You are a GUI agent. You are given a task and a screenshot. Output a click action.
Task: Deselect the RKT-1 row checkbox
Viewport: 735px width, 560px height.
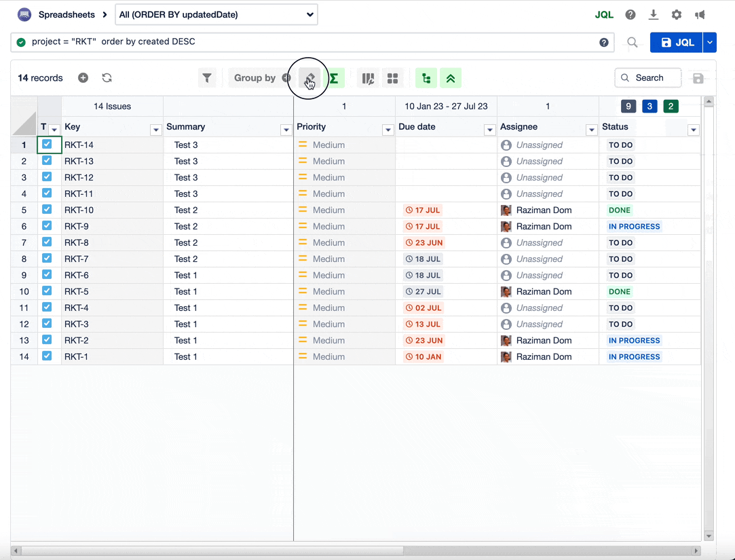point(47,356)
